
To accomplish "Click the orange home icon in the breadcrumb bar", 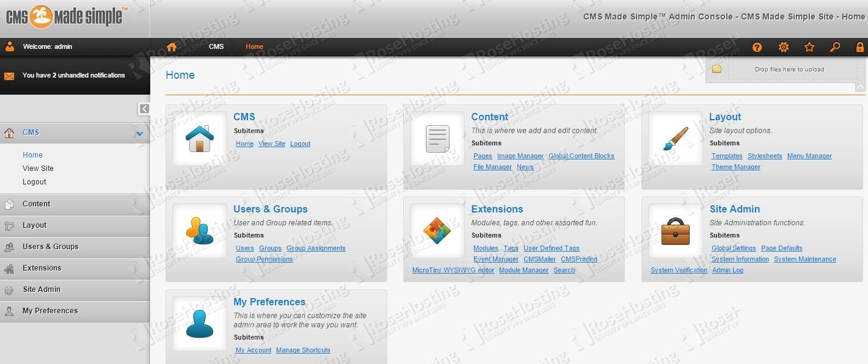I will 172,47.
